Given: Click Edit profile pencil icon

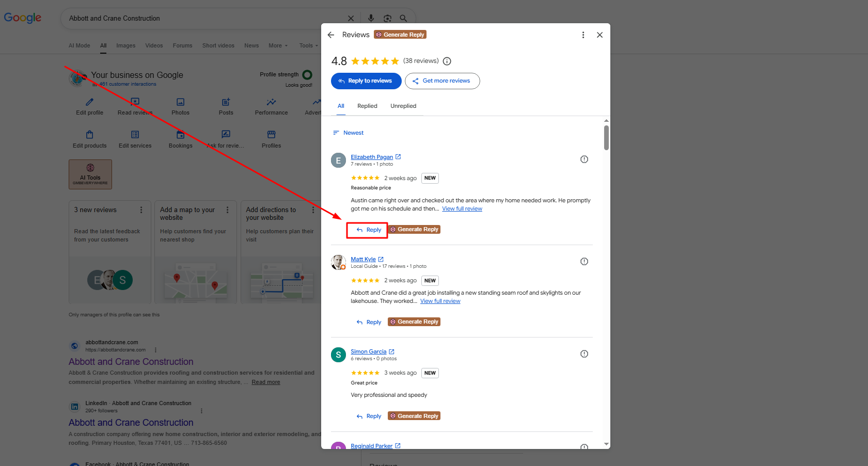Looking at the screenshot, I should tap(89, 102).
